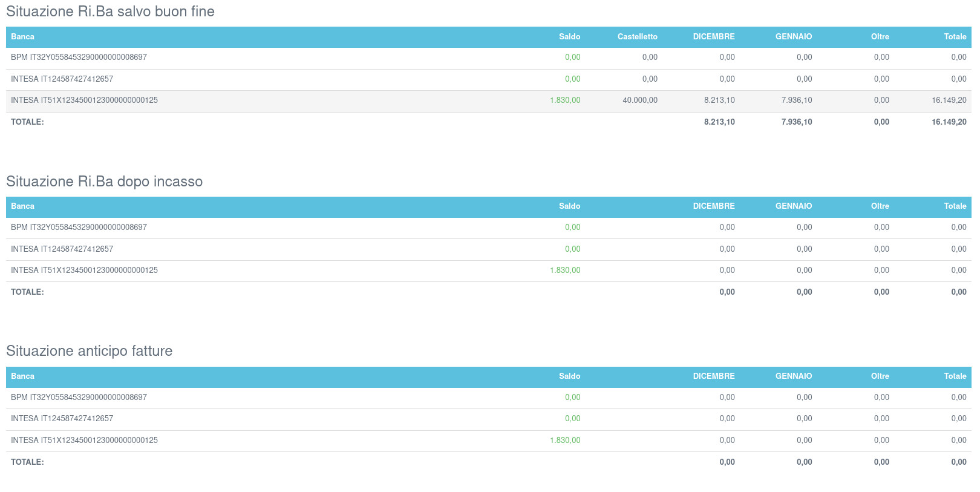Screen dimensions: 980x492
Task: Click the 'Situazione anticipo fatture' heading
Action: (x=89, y=351)
